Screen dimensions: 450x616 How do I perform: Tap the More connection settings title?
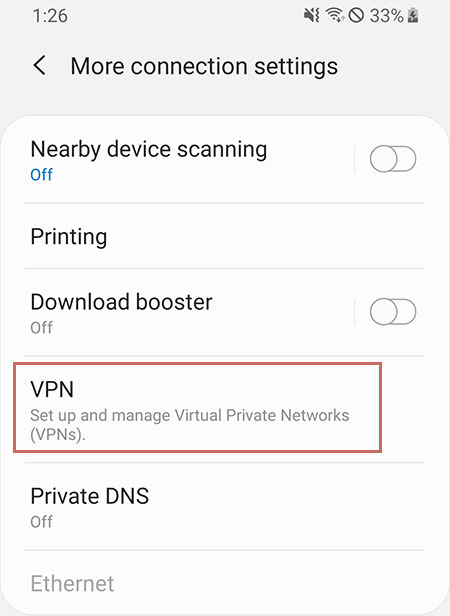coord(204,66)
